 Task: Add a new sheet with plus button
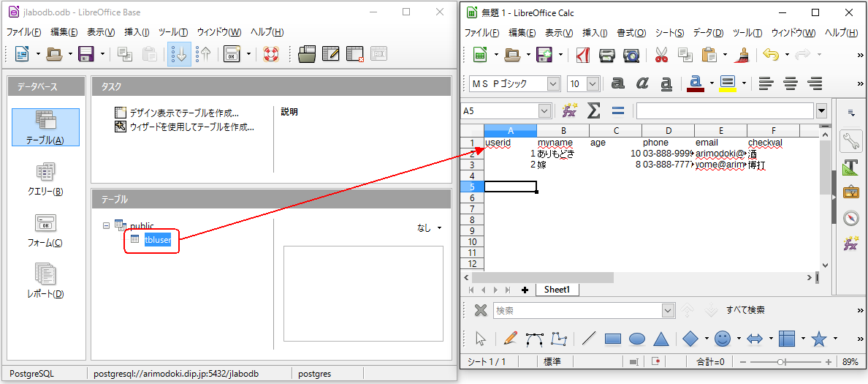pos(525,290)
